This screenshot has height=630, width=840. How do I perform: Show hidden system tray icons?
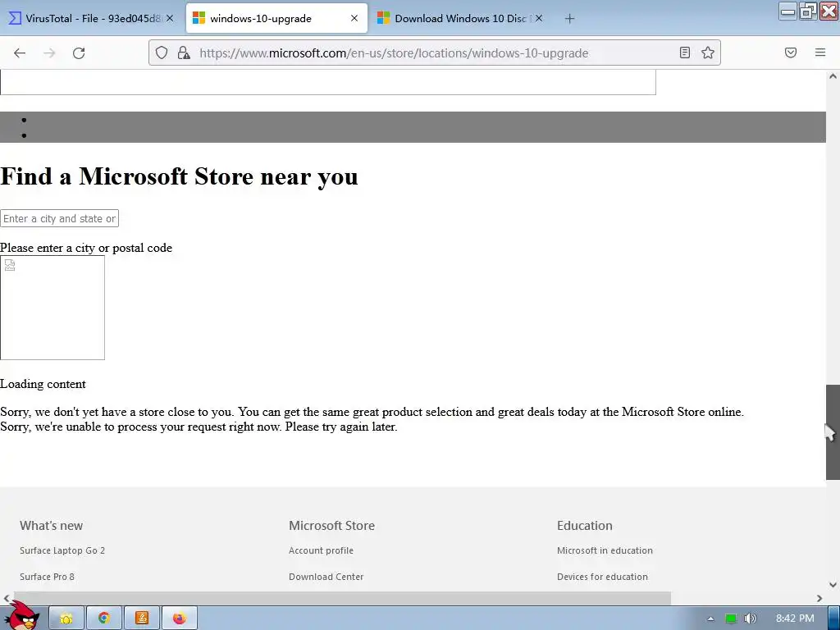pos(710,619)
